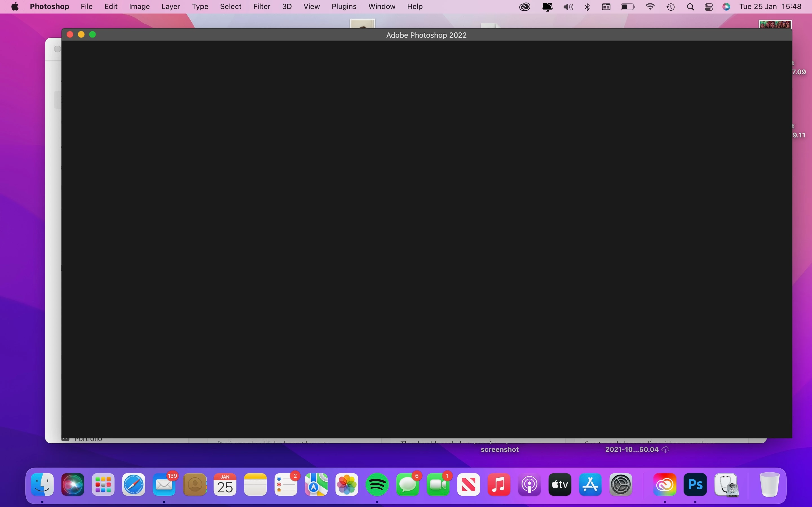Open Spotify in the Dock
Image resolution: width=812 pixels, height=507 pixels.
377,484
